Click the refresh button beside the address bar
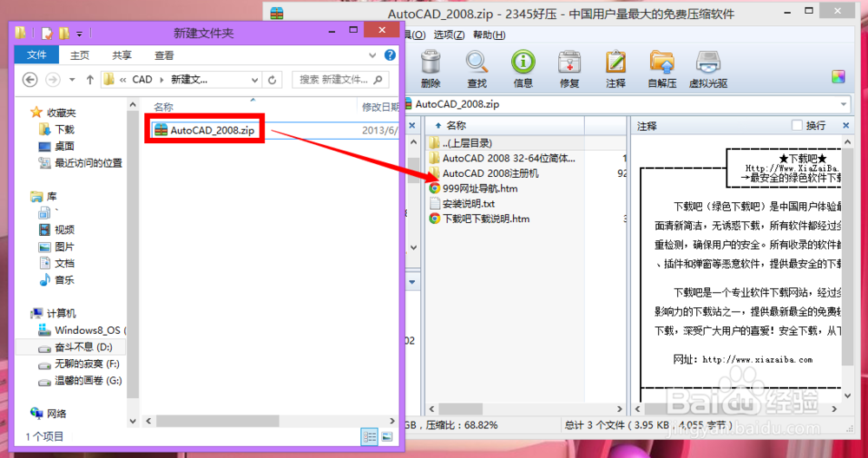 tap(272, 80)
